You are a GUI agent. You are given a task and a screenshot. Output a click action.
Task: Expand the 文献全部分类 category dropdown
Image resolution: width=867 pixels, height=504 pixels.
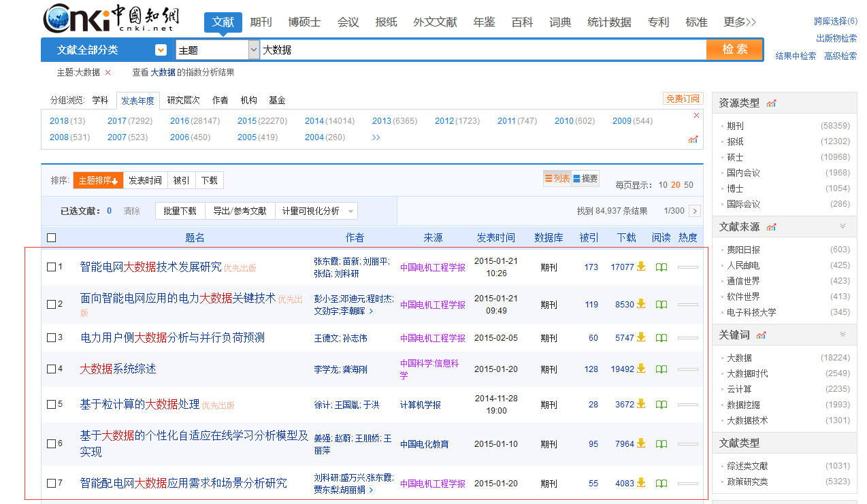click(161, 50)
